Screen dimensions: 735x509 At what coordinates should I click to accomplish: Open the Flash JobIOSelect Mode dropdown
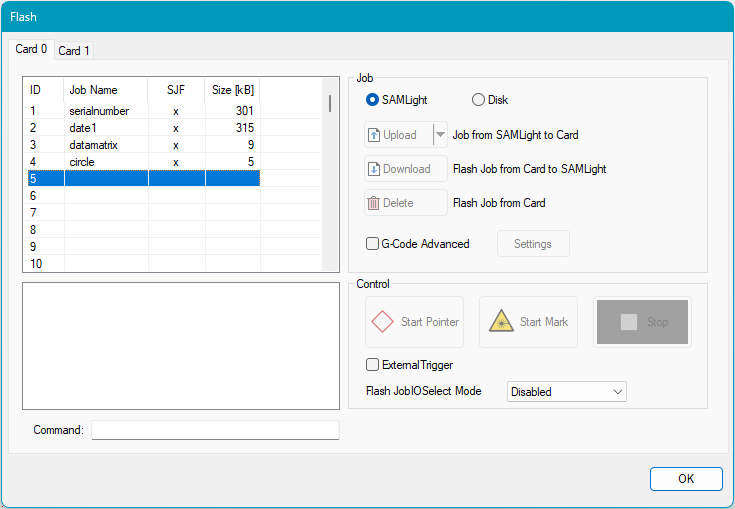(x=566, y=392)
